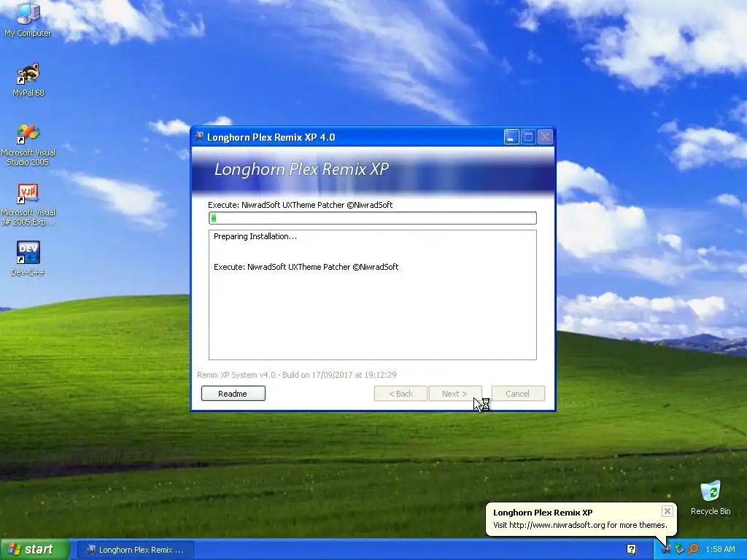
Task: Click the status label above the progress bar
Action: 300,205
